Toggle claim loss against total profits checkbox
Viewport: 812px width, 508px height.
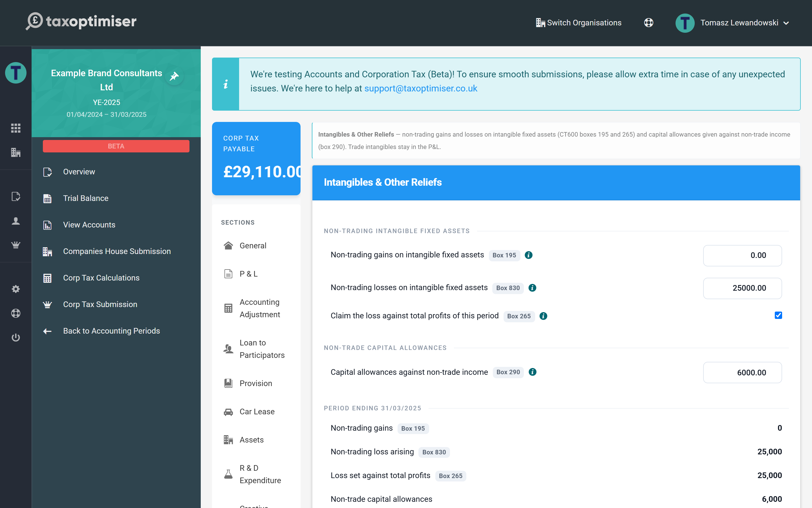coord(778,315)
